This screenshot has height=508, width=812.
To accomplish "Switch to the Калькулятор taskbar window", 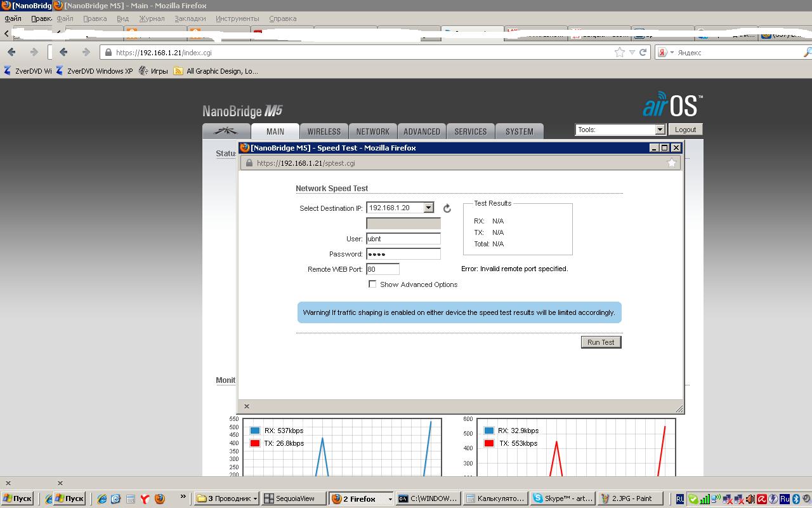I will click(496, 499).
